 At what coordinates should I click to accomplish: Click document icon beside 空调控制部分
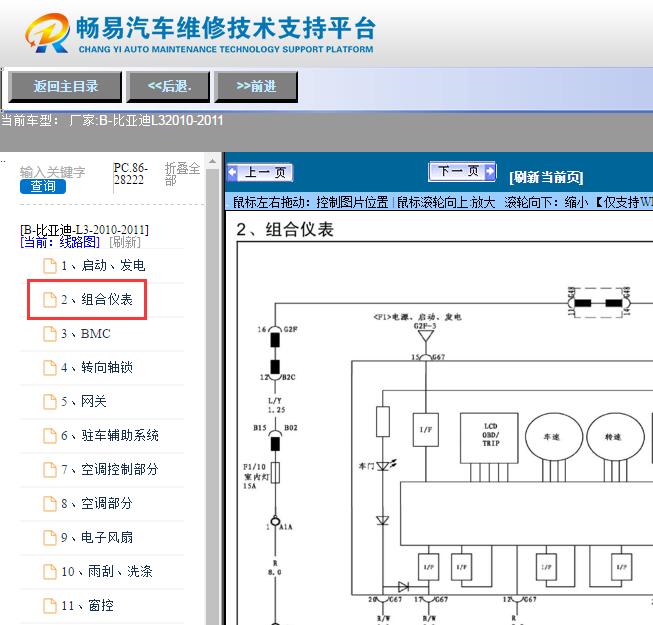pos(50,470)
